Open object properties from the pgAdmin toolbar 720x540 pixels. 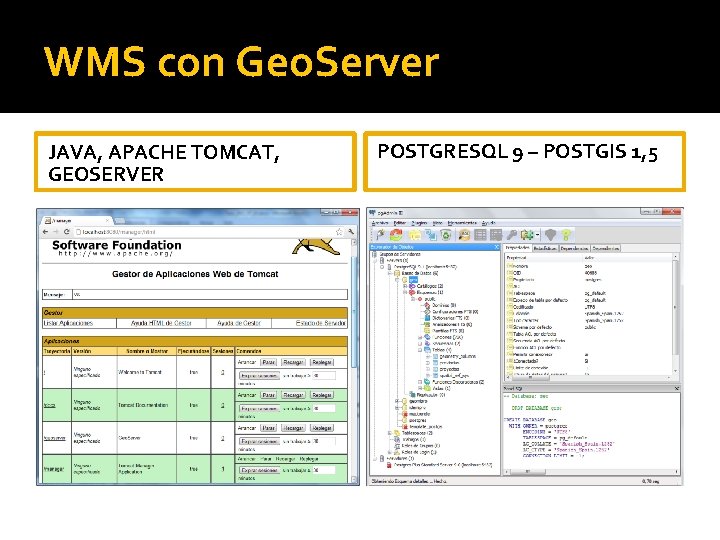[x=415, y=235]
